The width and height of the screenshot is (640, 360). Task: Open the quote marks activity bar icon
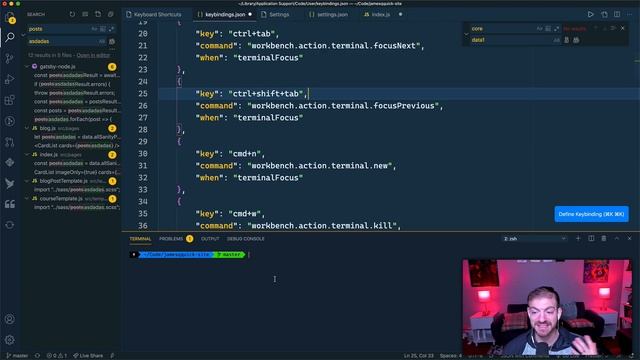10,204
